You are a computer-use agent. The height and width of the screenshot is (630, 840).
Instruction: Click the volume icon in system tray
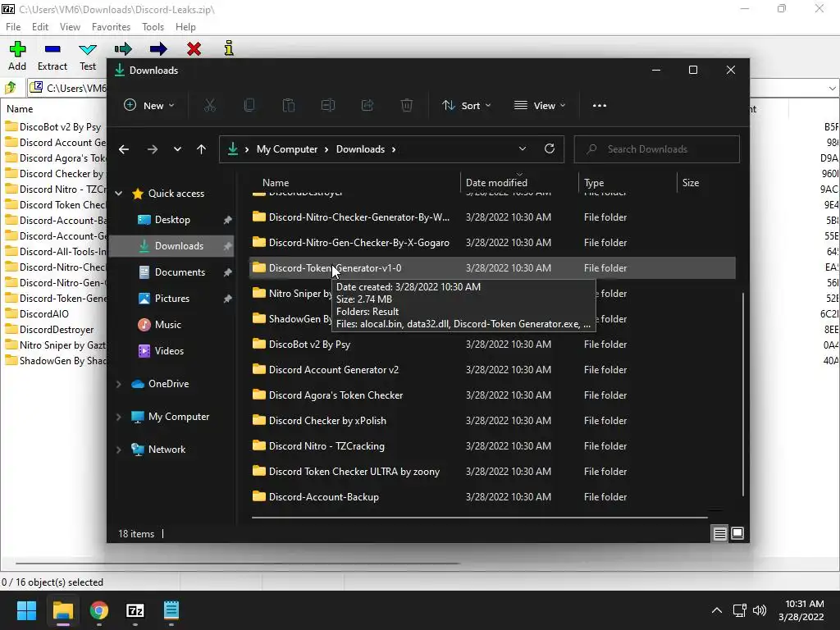[x=760, y=610]
